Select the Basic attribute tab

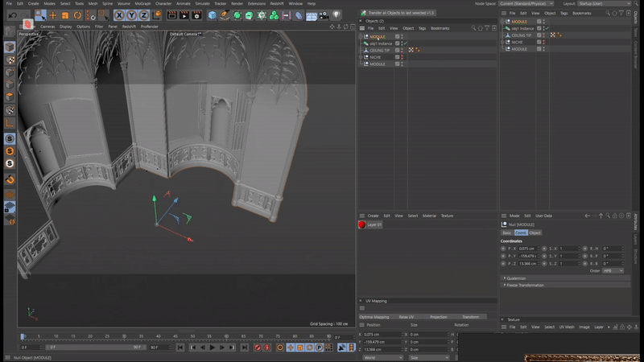507,232
